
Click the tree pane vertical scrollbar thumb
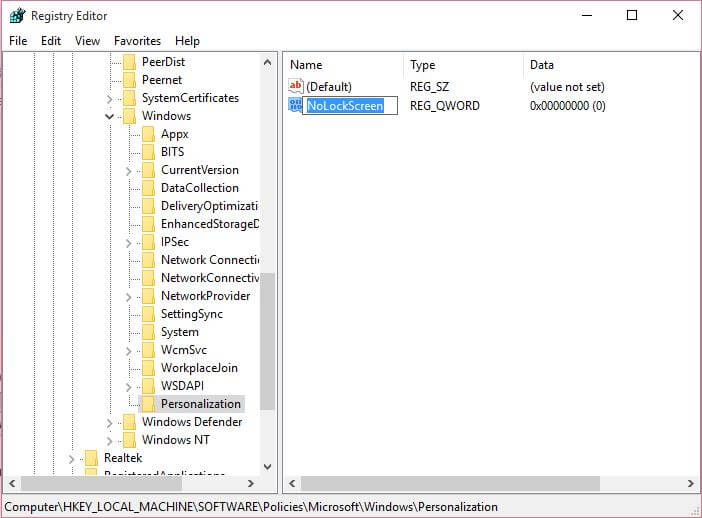267,342
